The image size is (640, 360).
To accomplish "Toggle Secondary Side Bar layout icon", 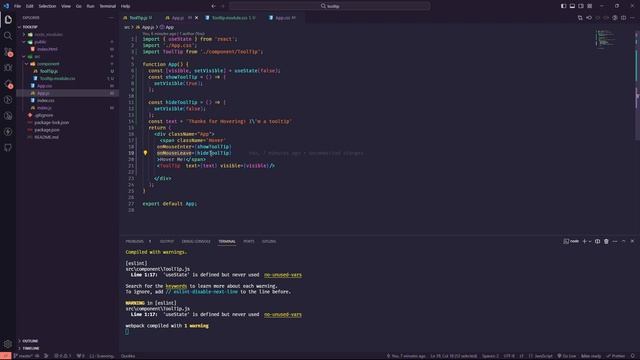I will (581, 6).
